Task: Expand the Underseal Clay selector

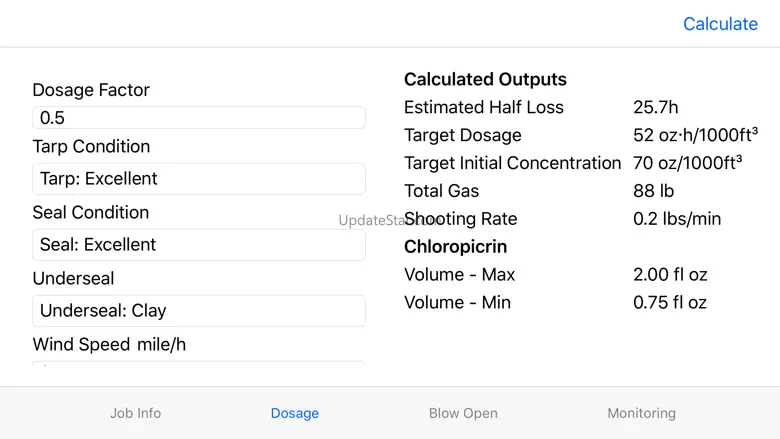Action: (x=198, y=311)
